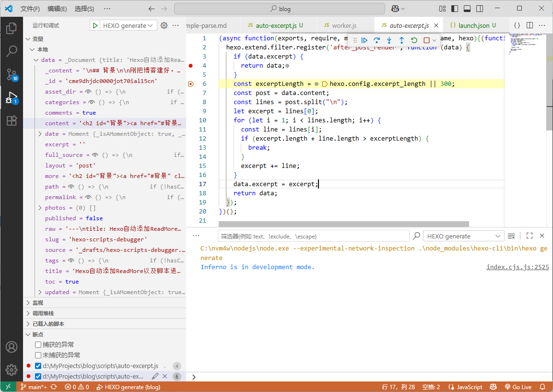Click the Restart debug session icon

pos(414,41)
